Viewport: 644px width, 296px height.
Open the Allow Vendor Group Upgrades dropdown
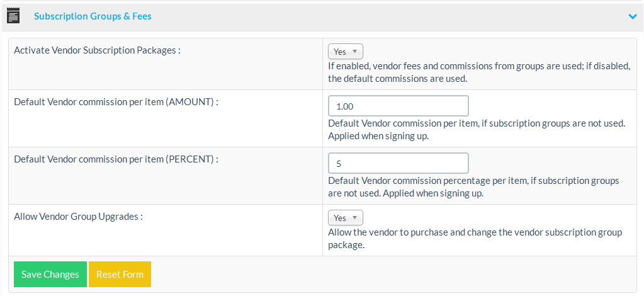click(345, 218)
